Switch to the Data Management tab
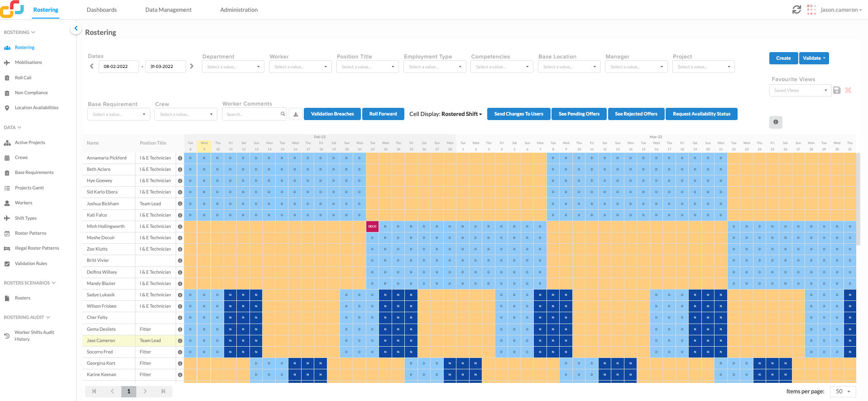Viewport: 868px width, 401px height. (x=168, y=10)
